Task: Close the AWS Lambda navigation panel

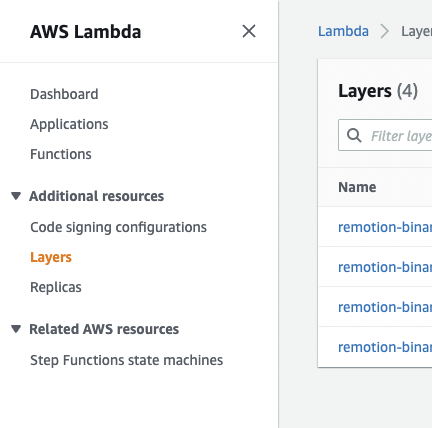Action: click(249, 31)
